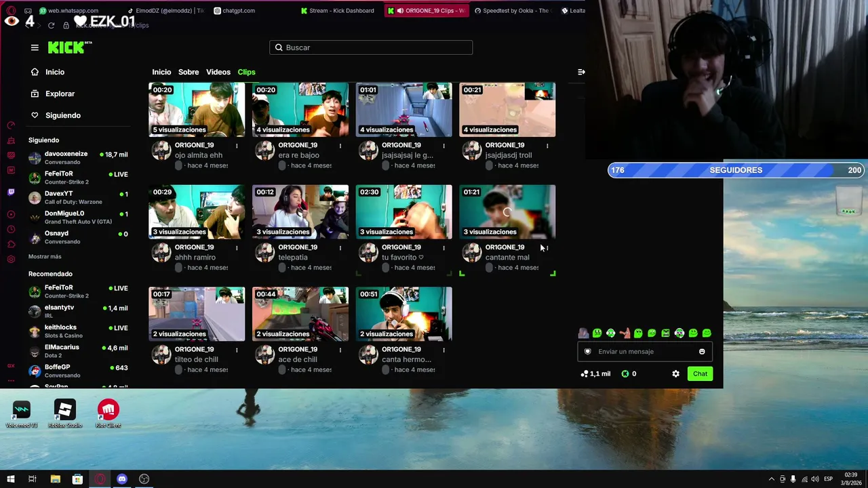This screenshot has width=868, height=488.
Task: Click the Explorar icon in the sidebar
Action: coord(35,94)
